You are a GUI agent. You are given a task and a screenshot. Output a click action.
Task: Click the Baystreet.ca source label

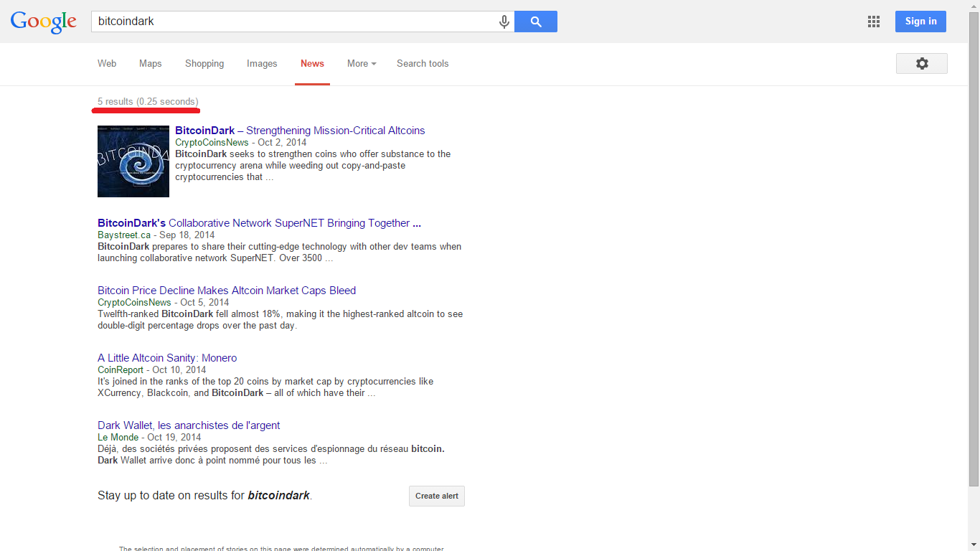tap(124, 235)
